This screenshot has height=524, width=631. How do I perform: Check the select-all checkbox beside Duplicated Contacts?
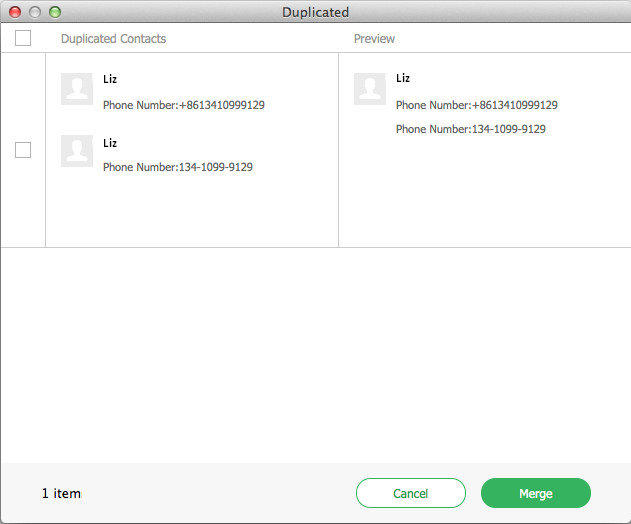tap(23, 38)
